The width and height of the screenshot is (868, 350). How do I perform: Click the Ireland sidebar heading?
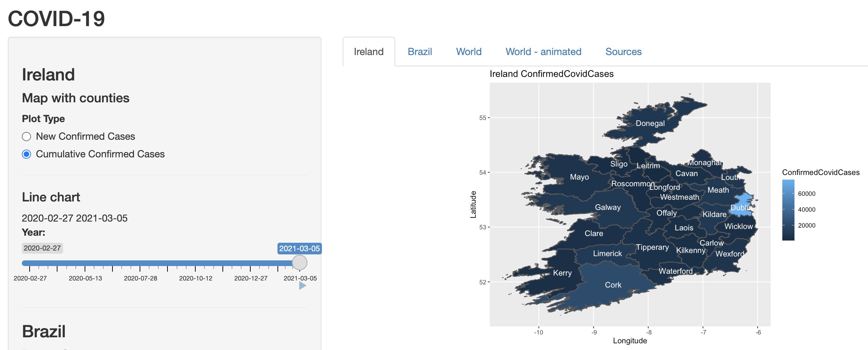pos(48,75)
